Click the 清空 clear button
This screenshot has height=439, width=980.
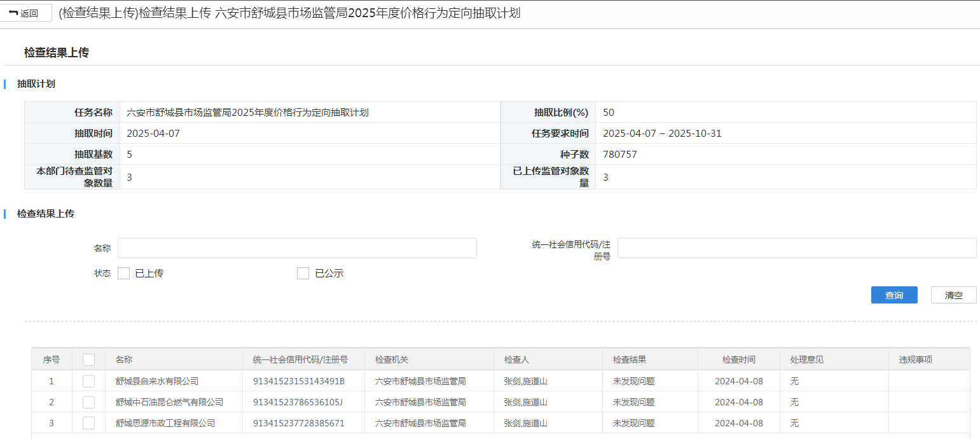953,295
